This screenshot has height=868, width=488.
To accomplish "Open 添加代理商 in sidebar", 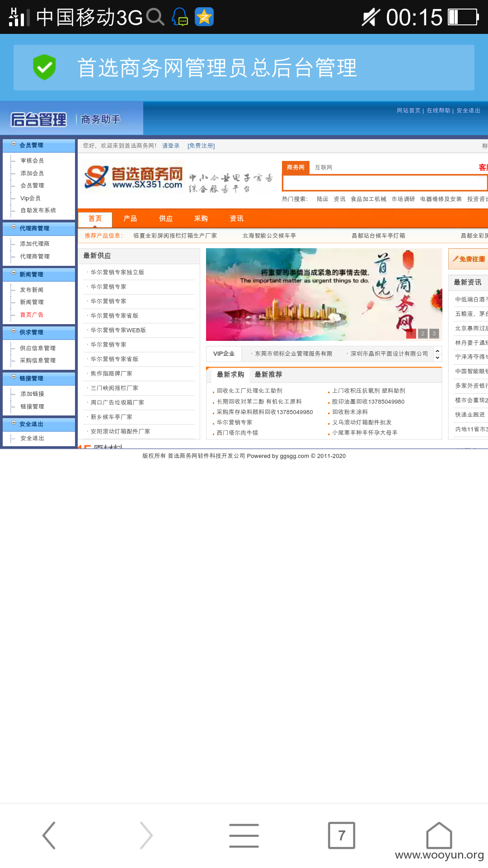I will 35,244.
